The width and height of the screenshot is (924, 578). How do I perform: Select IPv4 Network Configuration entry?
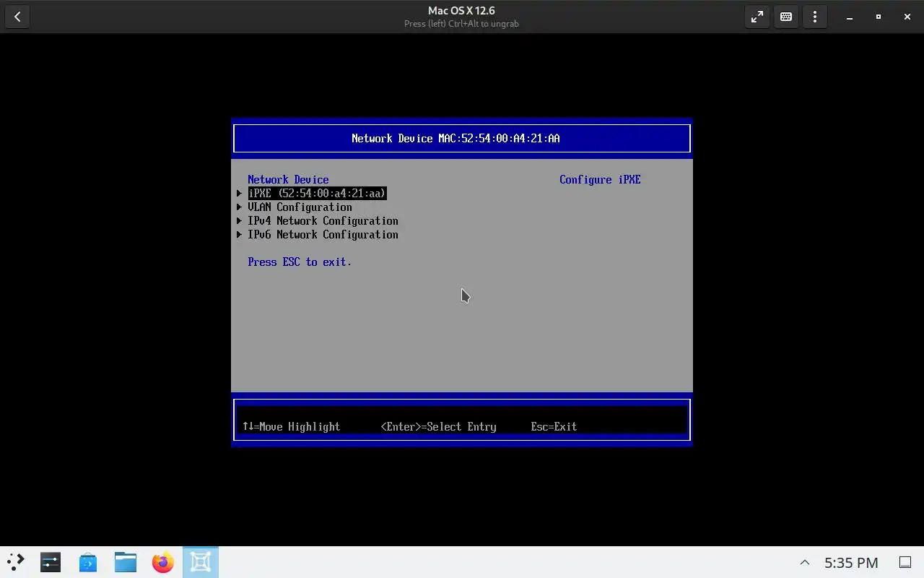(323, 221)
